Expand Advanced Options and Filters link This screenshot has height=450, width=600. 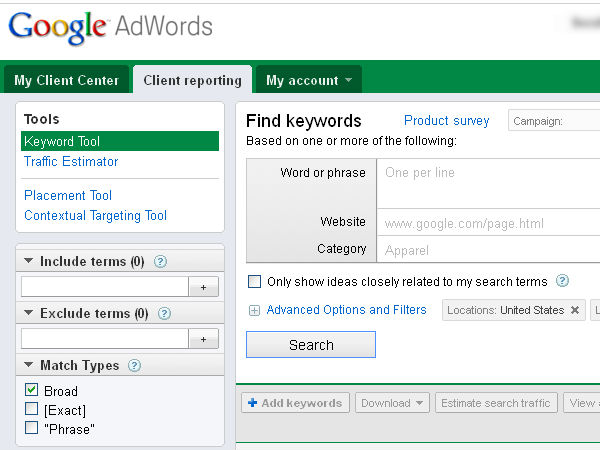(346, 310)
